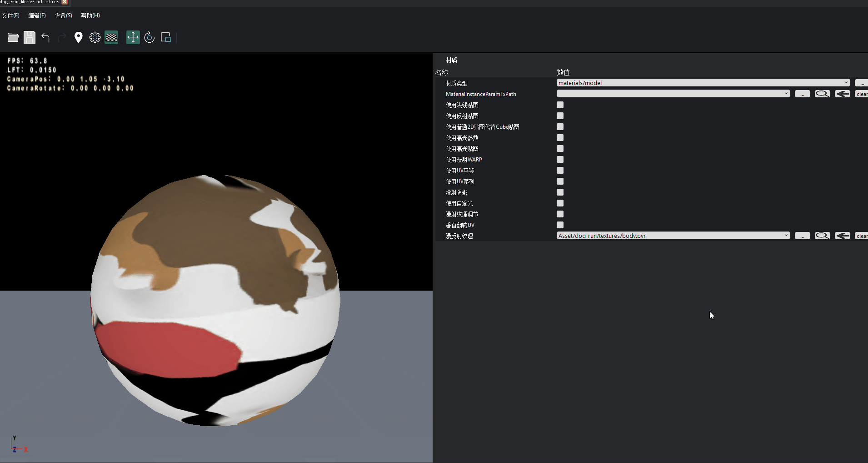Undo the last action with the arrow icon
868x463 pixels.
coord(45,37)
